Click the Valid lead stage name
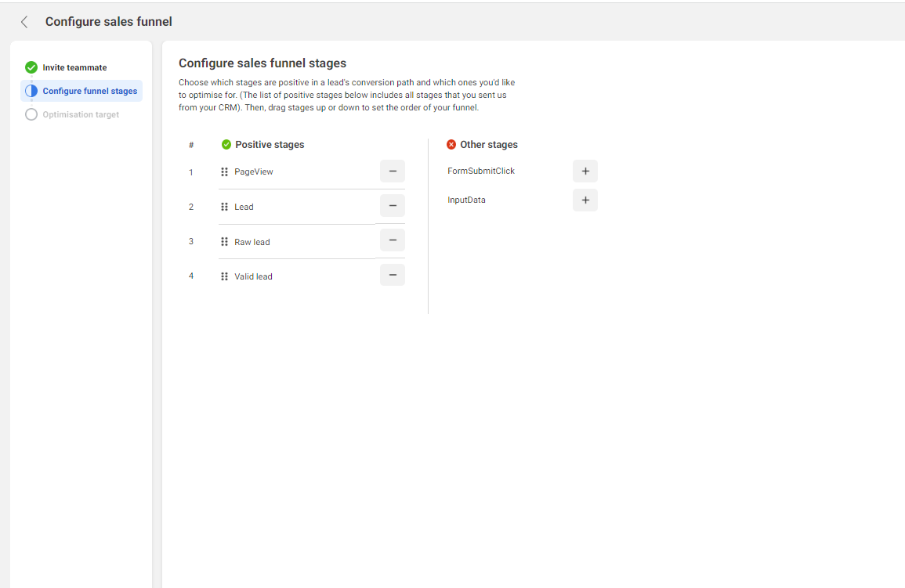The height and width of the screenshot is (588, 905). tap(253, 276)
